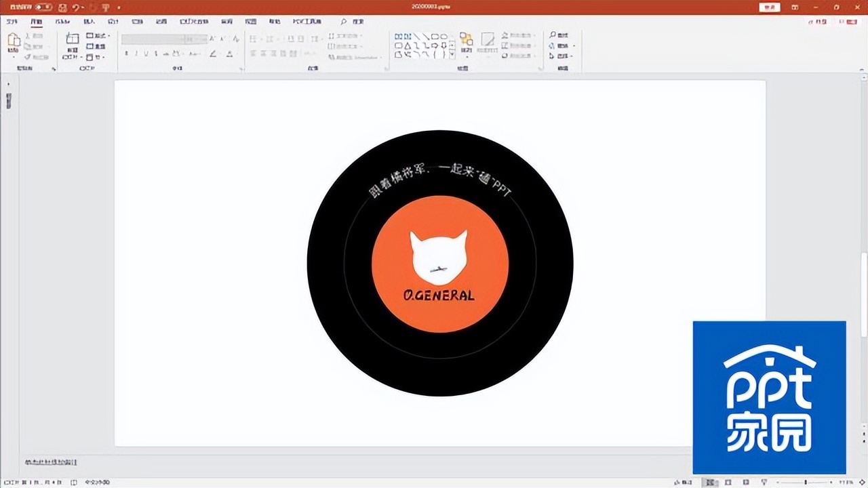The width and height of the screenshot is (868, 488).
Task: Click the Save icon in quick access toolbar
Action: click(62, 7)
